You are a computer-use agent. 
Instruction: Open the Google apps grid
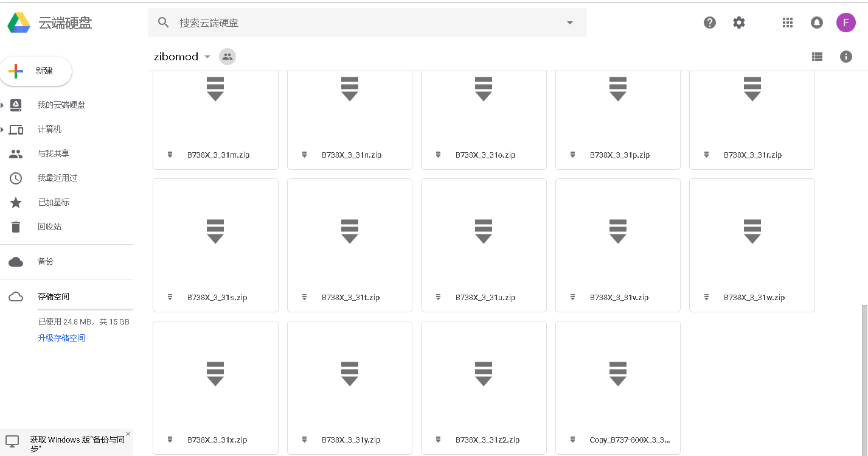point(788,23)
